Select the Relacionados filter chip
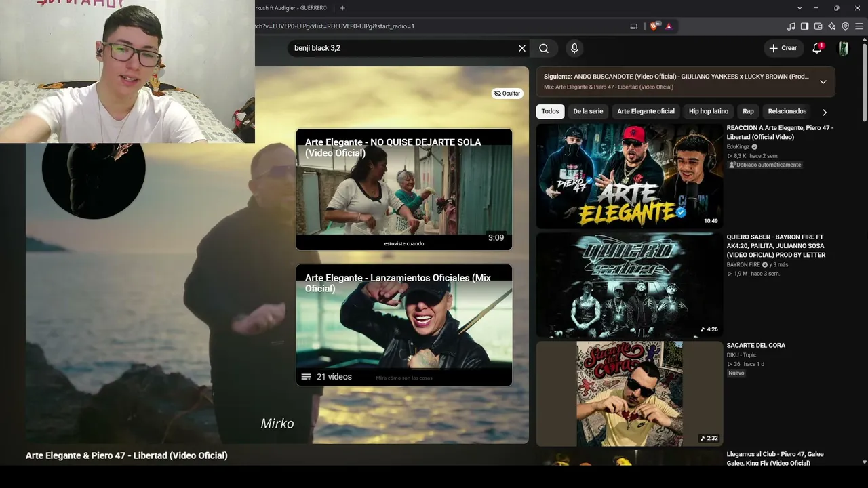The image size is (868, 488). 787,111
